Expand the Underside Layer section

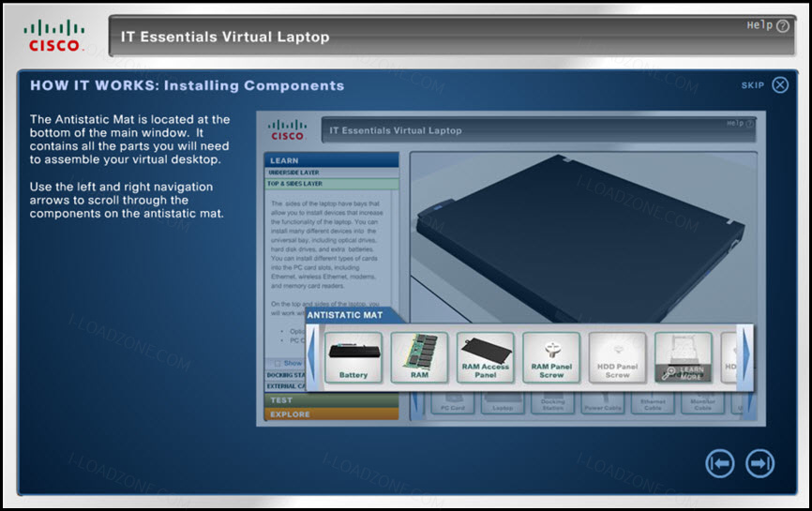[331, 173]
